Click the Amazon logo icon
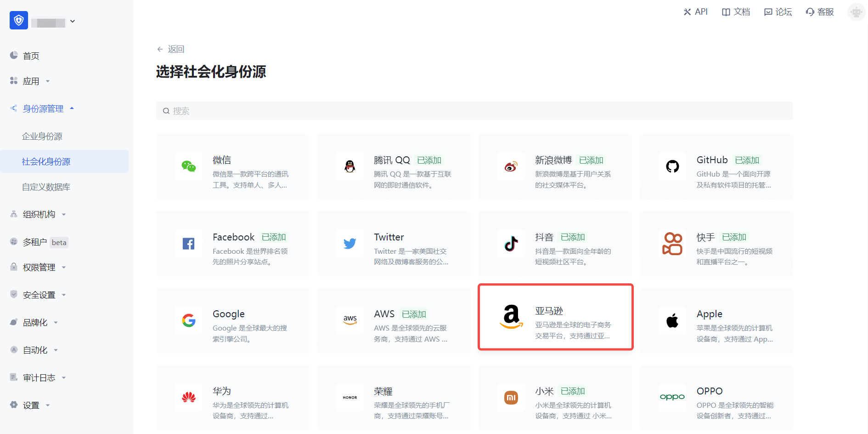Image resolution: width=868 pixels, height=434 pixels. click(511, 317)
